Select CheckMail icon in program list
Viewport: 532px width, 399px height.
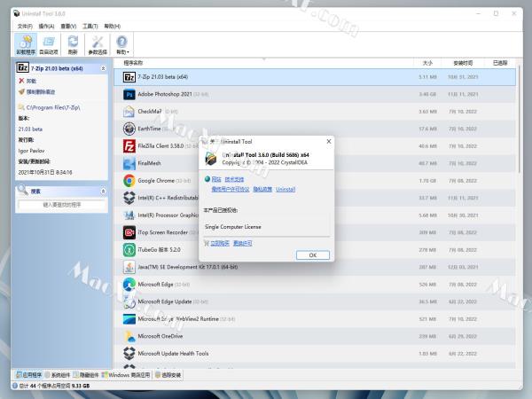click(x=129, y=112)
